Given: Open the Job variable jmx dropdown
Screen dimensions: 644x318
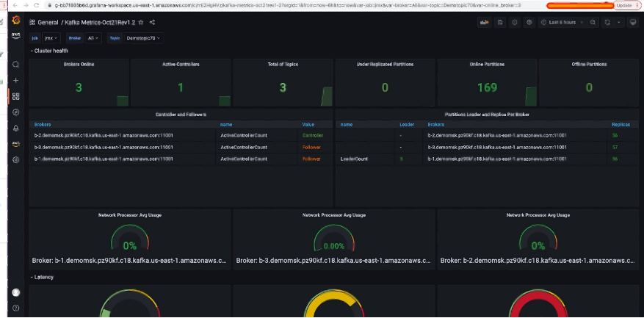Looking at the screenshot, I should [51, 37].
